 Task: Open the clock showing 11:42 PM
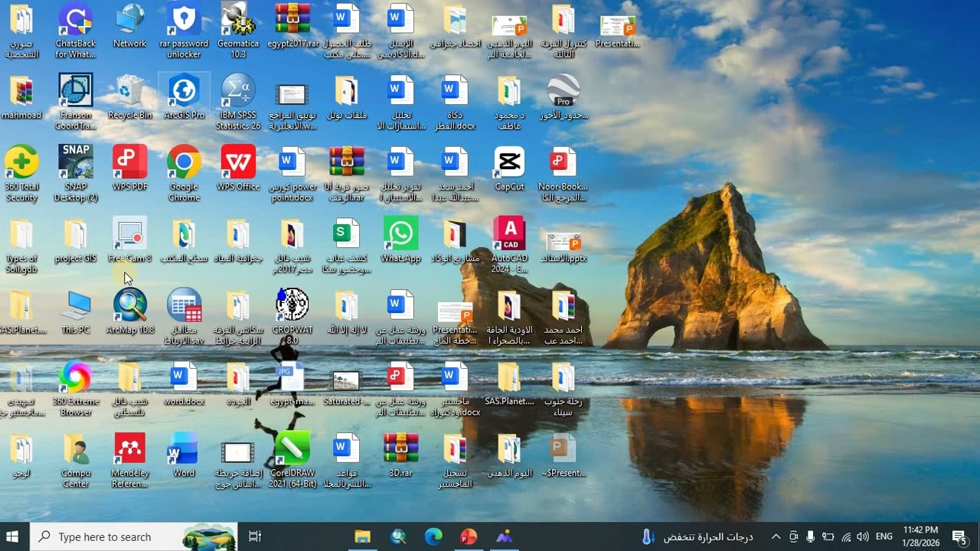point(920,536)
